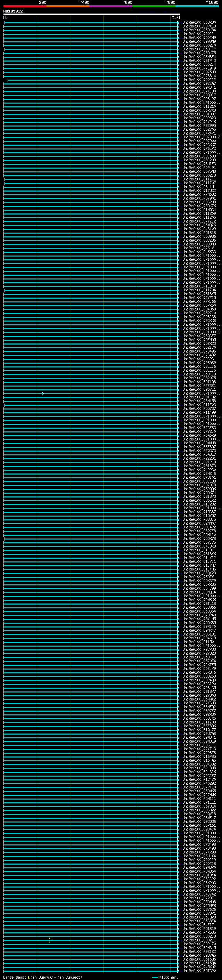The height and width of the screenshot is (980, 222).
Task: Open hit UniRef100_A8R7E8
Action: tap(199, 531)
